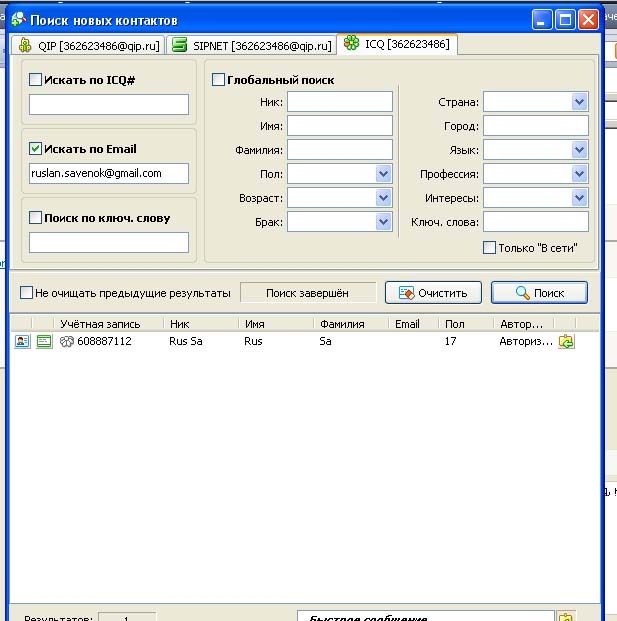Focus the Фамилия input field
Image resolution: width=617 pixels, height=621 pixels.
point(340,150)
